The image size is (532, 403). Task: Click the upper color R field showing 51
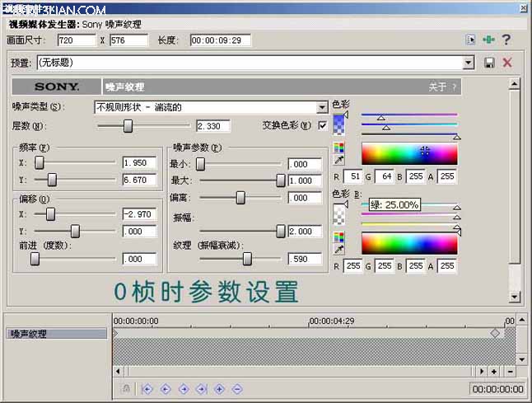pos(353,176)
